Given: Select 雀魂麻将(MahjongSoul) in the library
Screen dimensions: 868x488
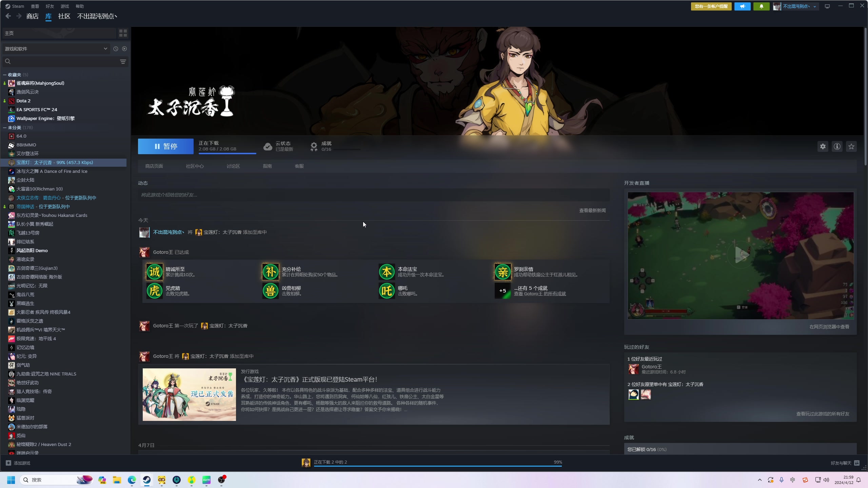Looking at the screenshot, I should pyautogui.click(x=40, y=83).
